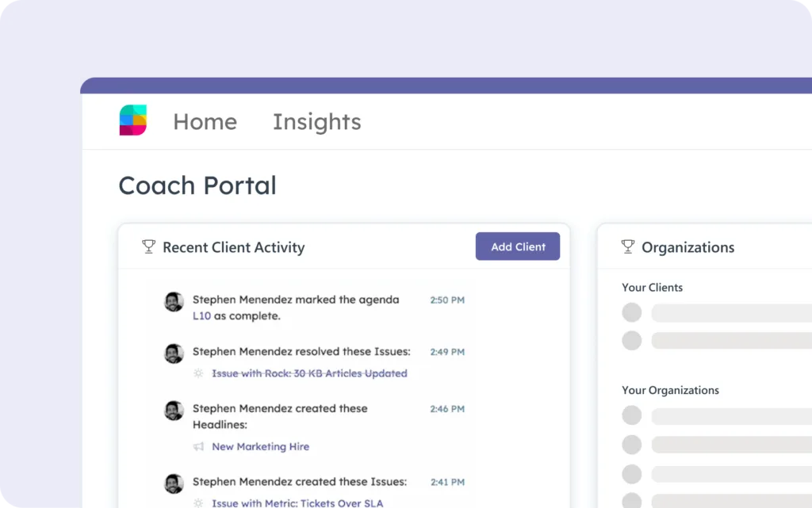
Task: Click Stephen Menendez avatar on the 2:46 PM entry
Action: pos(174,410)
